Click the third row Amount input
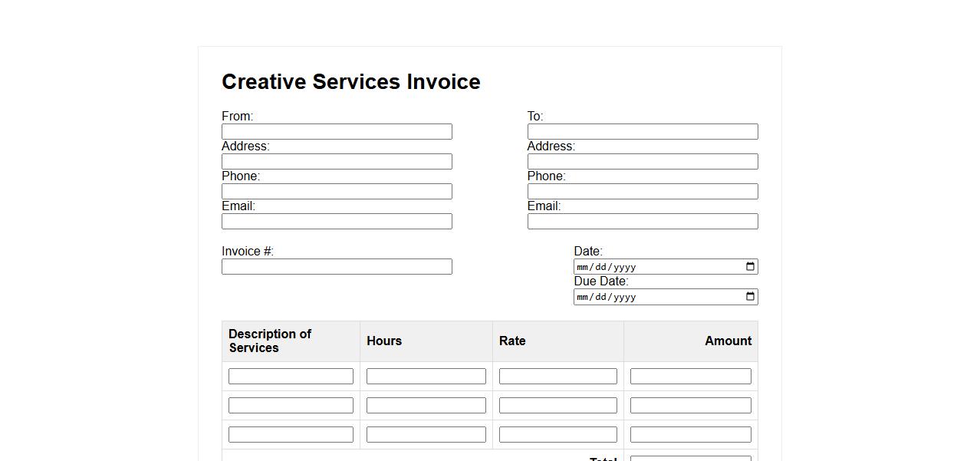Screen dimensions: 980x461 coord(690,435)
